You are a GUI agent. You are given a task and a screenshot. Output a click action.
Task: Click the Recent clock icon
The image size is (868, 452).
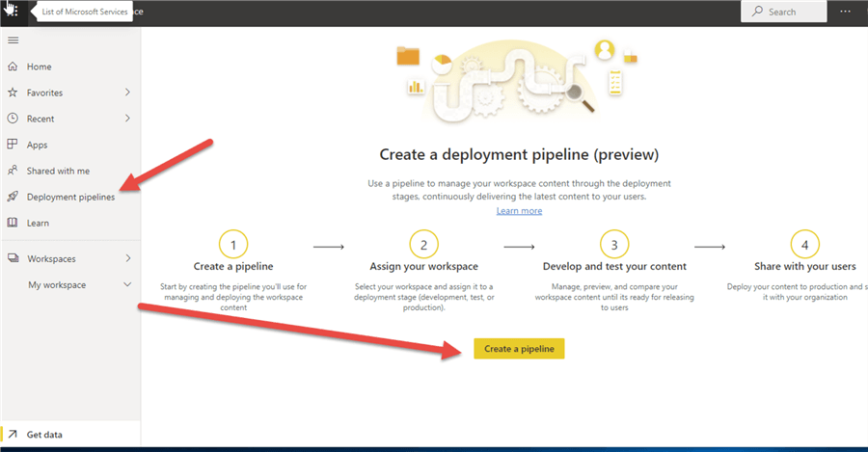coord(13,119)
